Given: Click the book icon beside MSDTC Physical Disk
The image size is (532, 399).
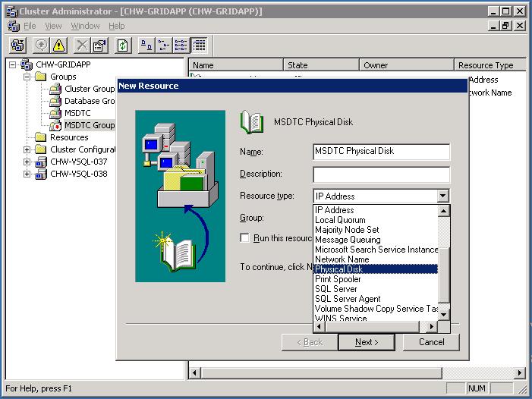Looking at the screenshot, I should (252, 122).
